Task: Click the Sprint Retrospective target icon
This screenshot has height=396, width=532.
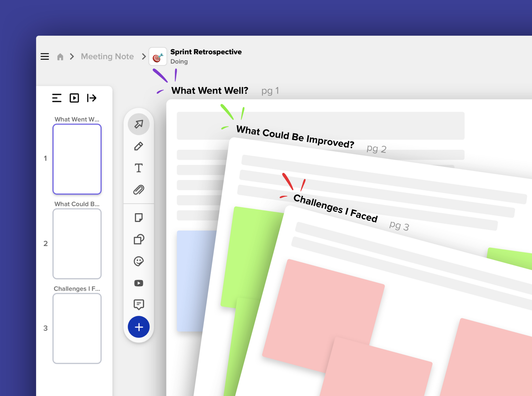Action: (158, 57)
